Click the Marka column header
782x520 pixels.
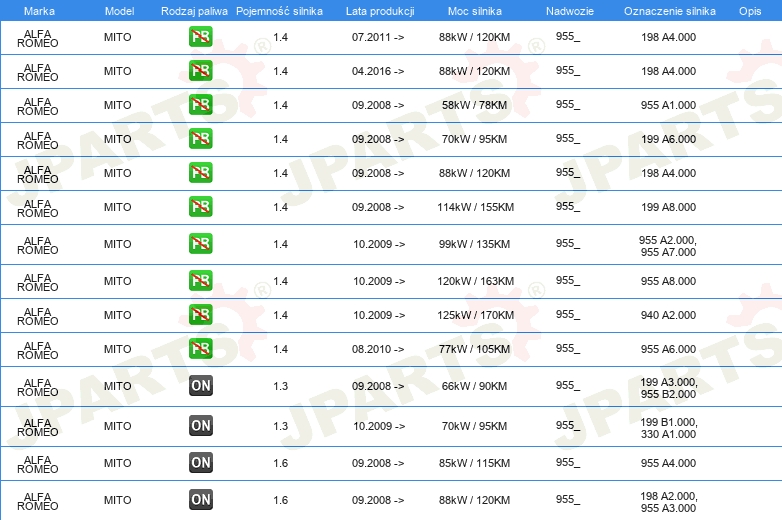[39, 11]
